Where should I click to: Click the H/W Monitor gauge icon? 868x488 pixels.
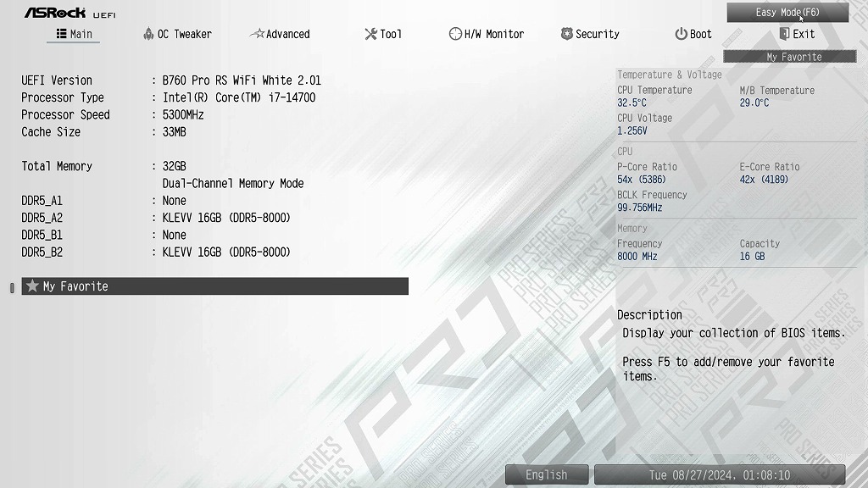click(455, 34)
